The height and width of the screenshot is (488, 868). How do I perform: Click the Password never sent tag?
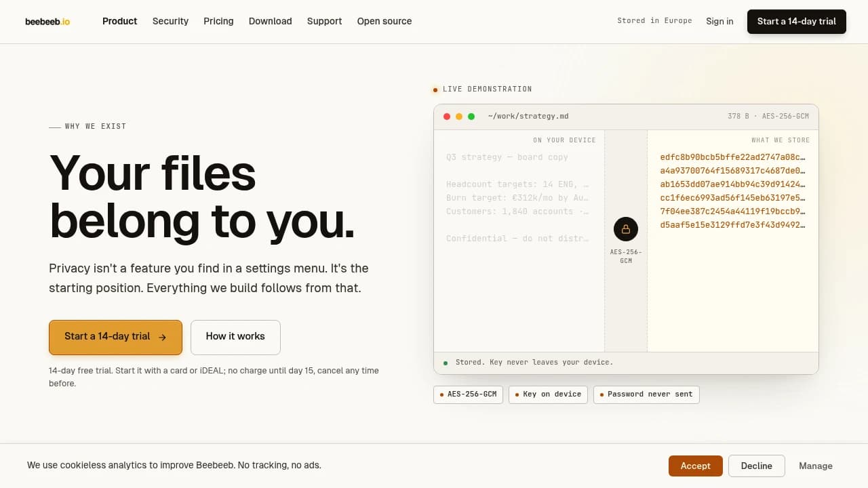coord(646,394)
